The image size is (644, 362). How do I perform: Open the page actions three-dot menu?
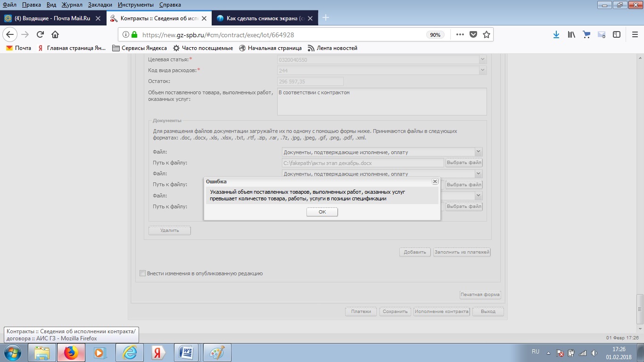click(460, 34)
